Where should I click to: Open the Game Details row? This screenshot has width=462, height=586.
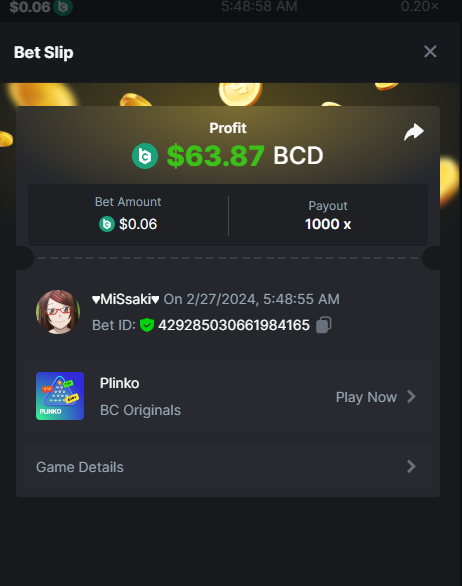point(228,467)
